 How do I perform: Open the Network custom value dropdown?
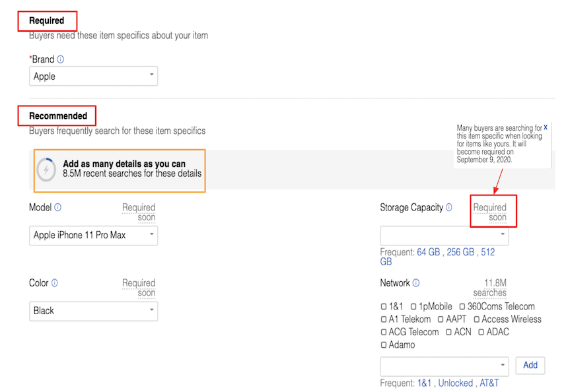click(x=444, y=366)
